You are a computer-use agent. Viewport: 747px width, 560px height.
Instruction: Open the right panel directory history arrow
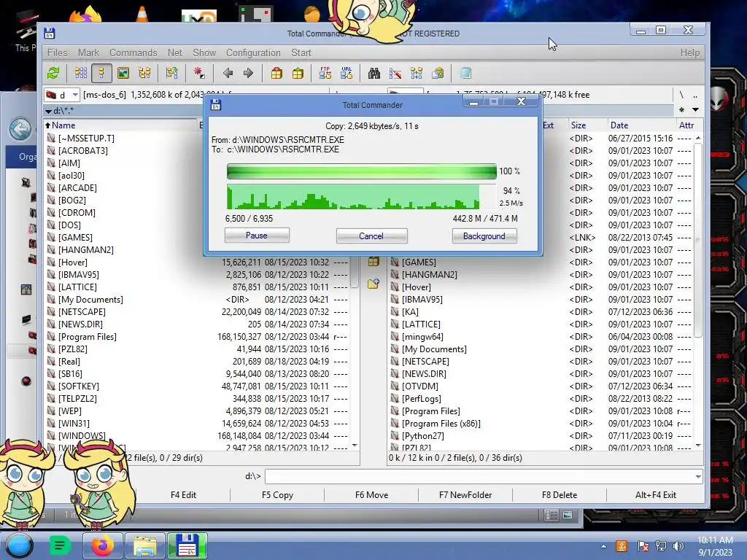[695, 110]
